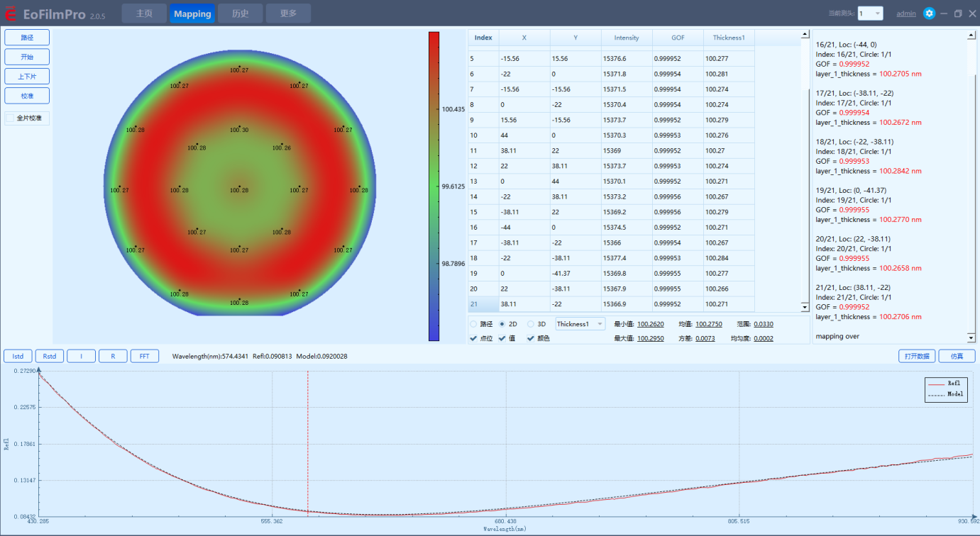
Task: Toggle the 颜色 checkbox
Action: tap(531, 339)
